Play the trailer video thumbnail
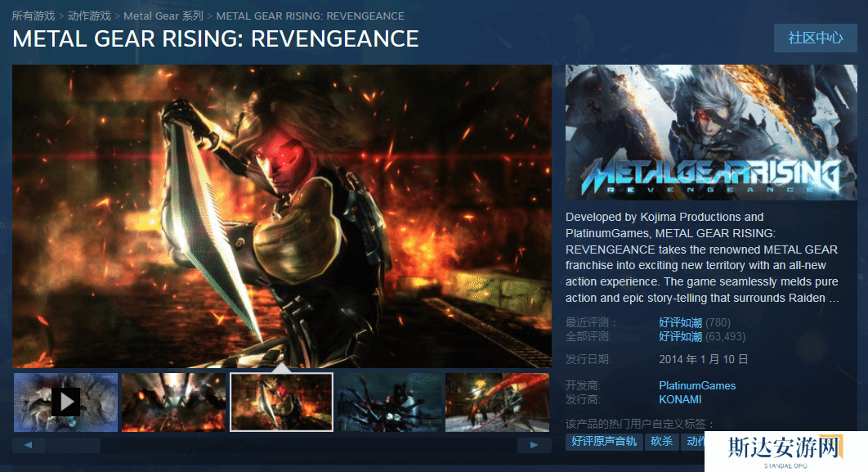Viewport: 868px width, 472px height. coord(65,402)
